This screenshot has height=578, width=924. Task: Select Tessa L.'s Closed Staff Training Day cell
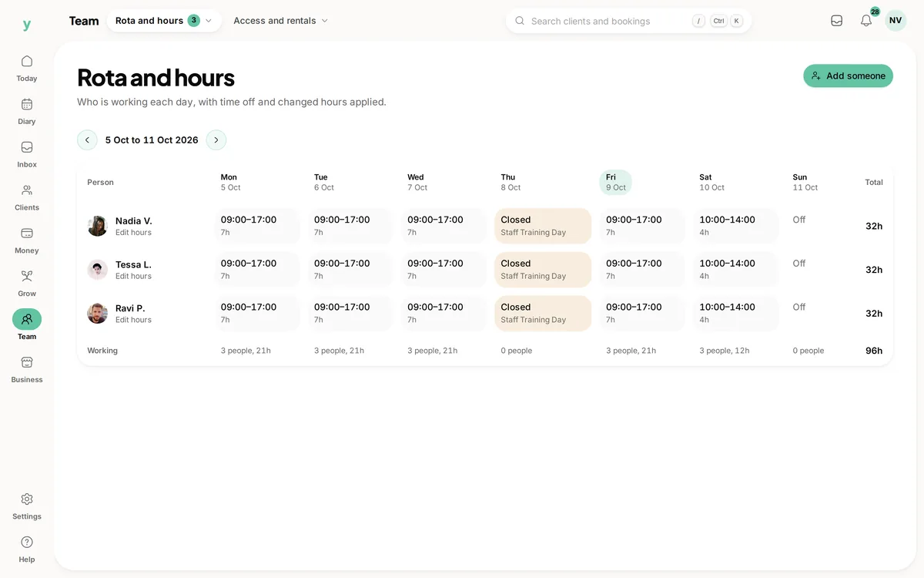[x=543, y=270]
